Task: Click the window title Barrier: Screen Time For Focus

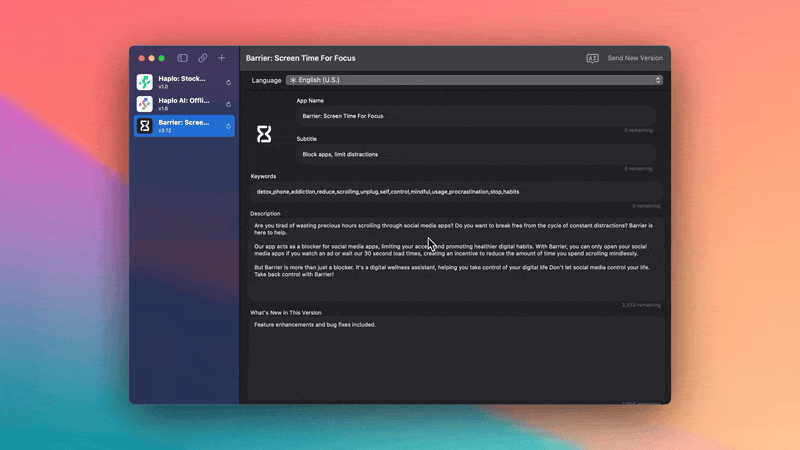Action: point(301,58)
